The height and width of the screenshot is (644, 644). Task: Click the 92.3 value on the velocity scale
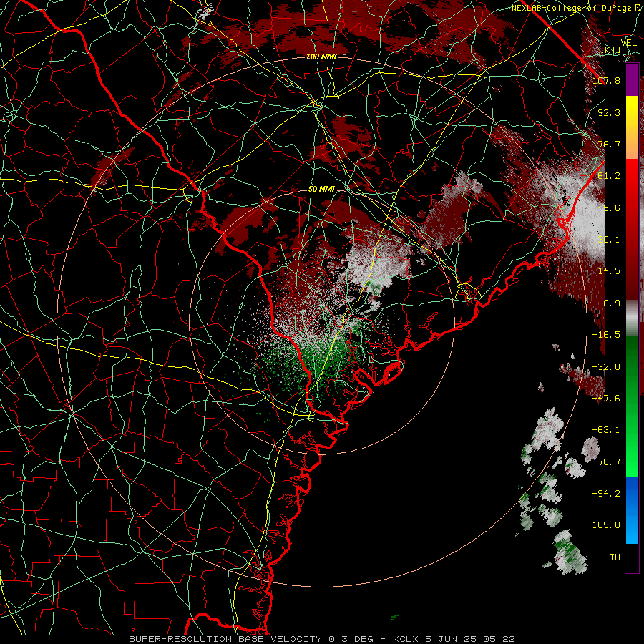(609, 112)
